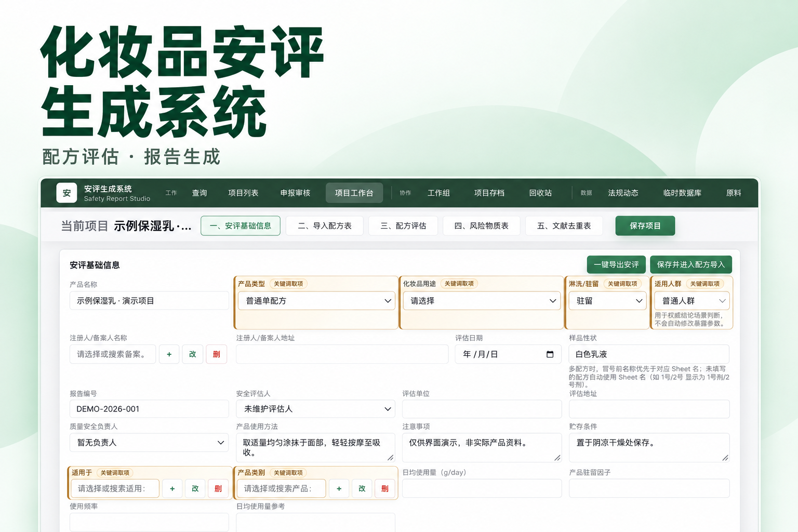Click the 使用频率 input field
The height and width of the screenshot is (532, 798).
click(149, 522)
